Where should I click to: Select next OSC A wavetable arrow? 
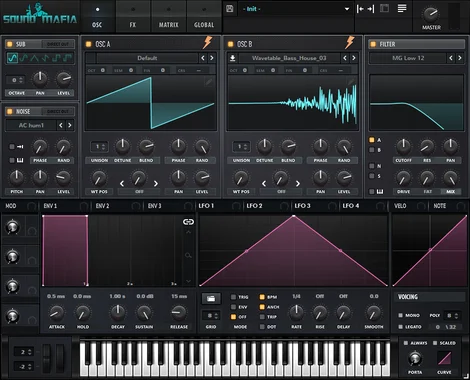click(x=212, y=58)
